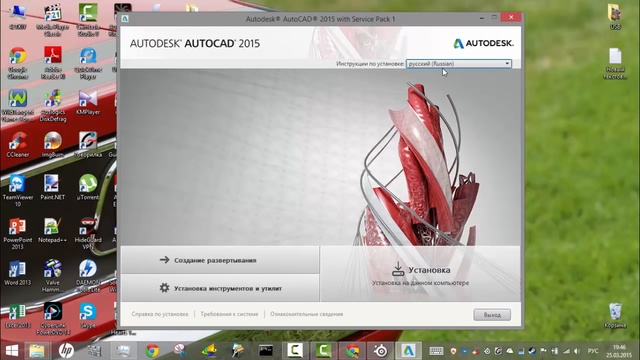The height and width of the screenshot is (360, 640).
Task: Select the computer icon at desktop top-left
Action: click(18, 16)
